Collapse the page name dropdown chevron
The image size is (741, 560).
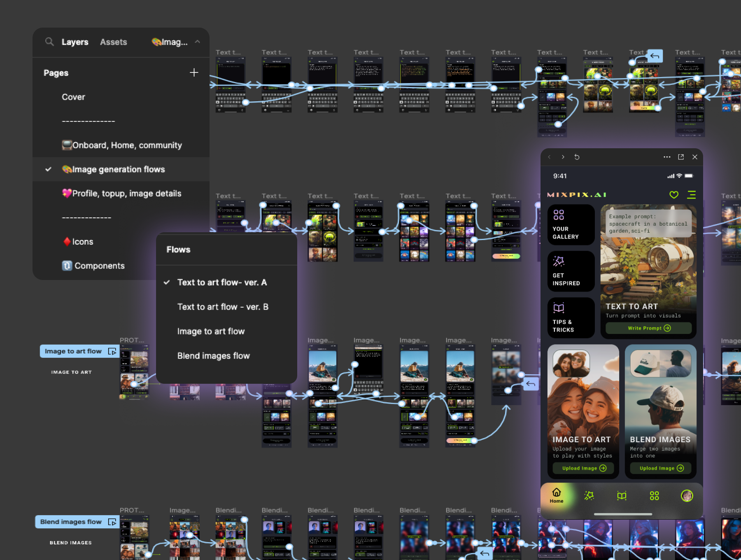point(198,42)
